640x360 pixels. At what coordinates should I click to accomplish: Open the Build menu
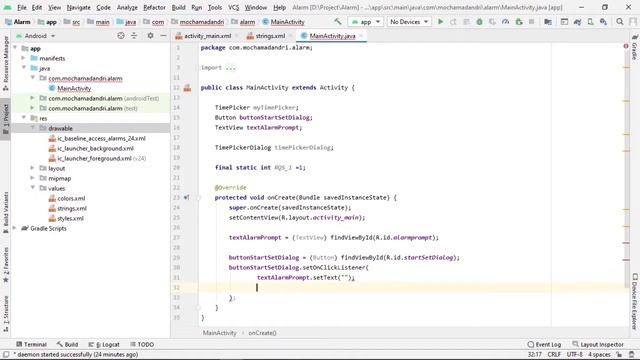pyautogui.click(x=178, y=7)
